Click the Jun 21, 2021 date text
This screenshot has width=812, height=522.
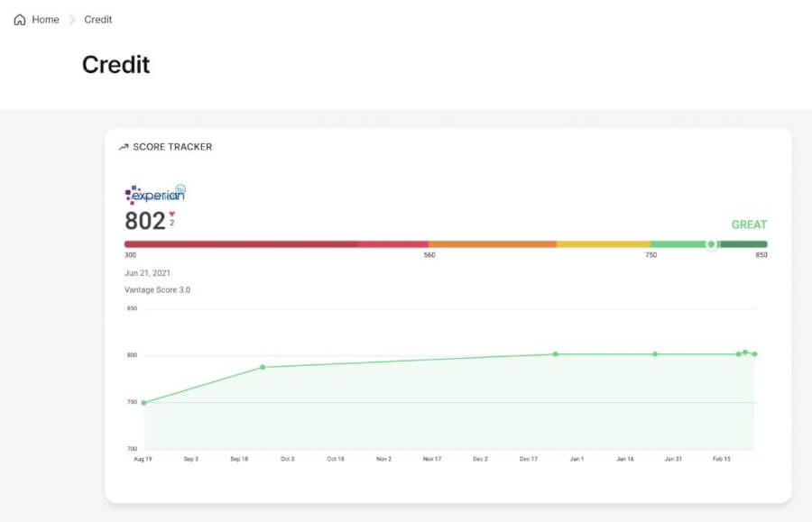tap(148, 273)
